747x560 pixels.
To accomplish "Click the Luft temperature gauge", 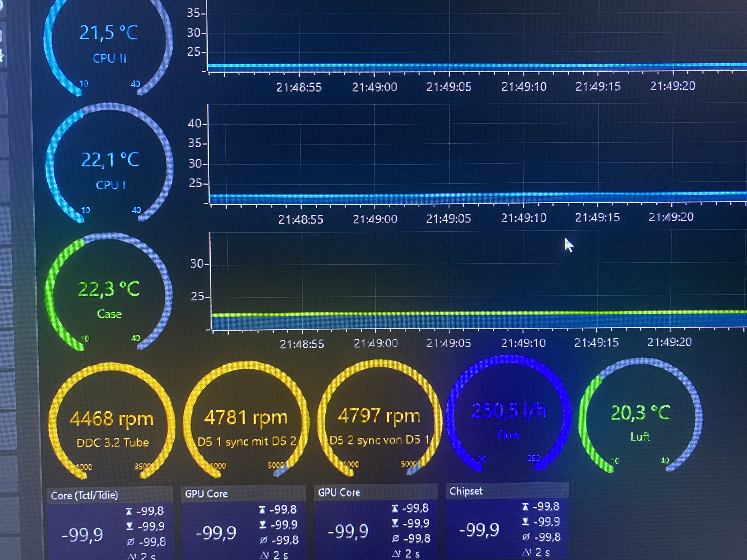I will [x=640, y=419].
